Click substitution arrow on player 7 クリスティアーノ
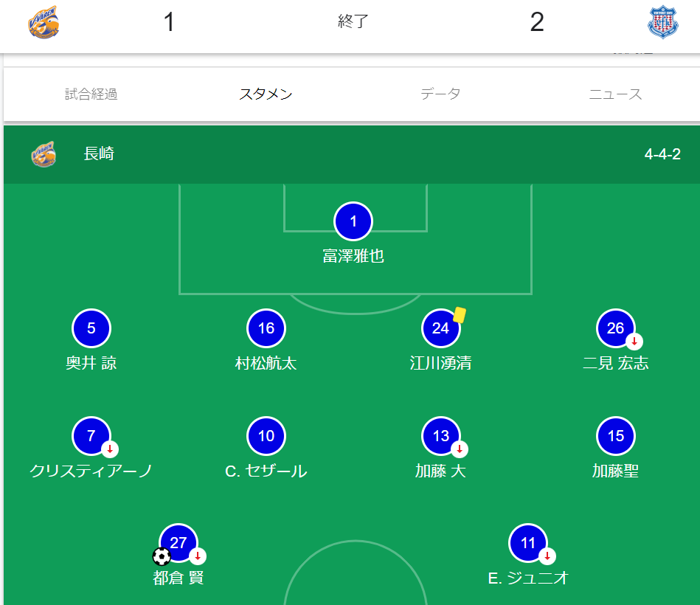700x605 pixels. (x=110, y=449)
